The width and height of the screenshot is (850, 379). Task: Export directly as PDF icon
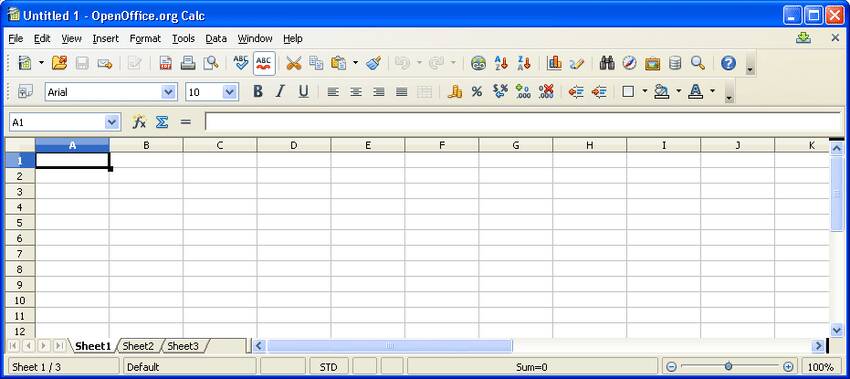coord(165,63)
